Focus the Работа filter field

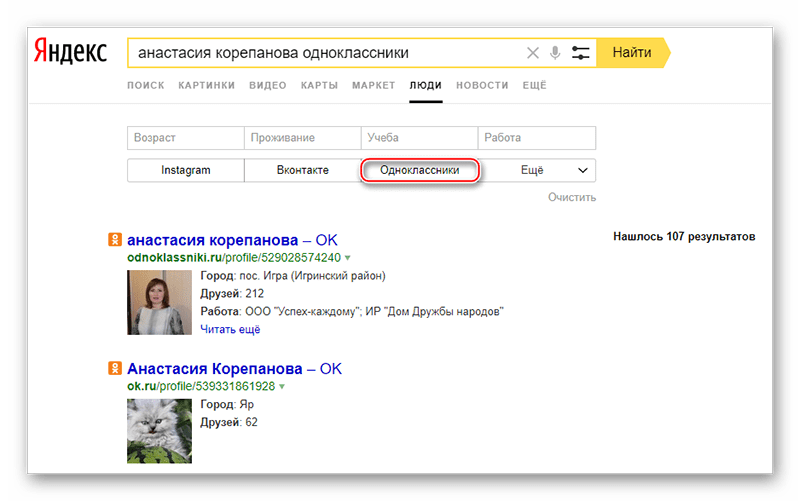pos(537,138)
